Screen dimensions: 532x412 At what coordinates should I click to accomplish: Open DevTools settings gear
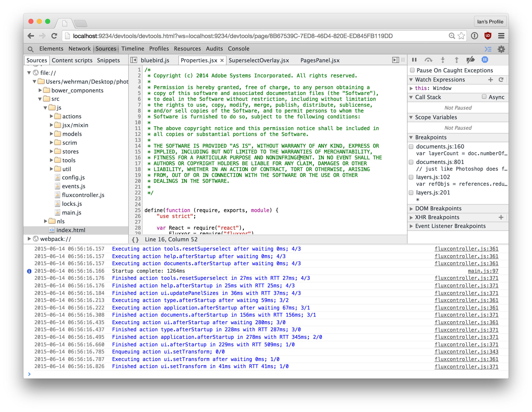tap(501, 49)
